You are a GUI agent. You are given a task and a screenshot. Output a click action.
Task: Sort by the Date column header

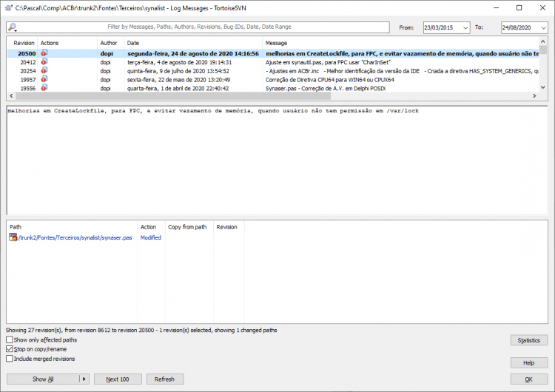[193, 43]
